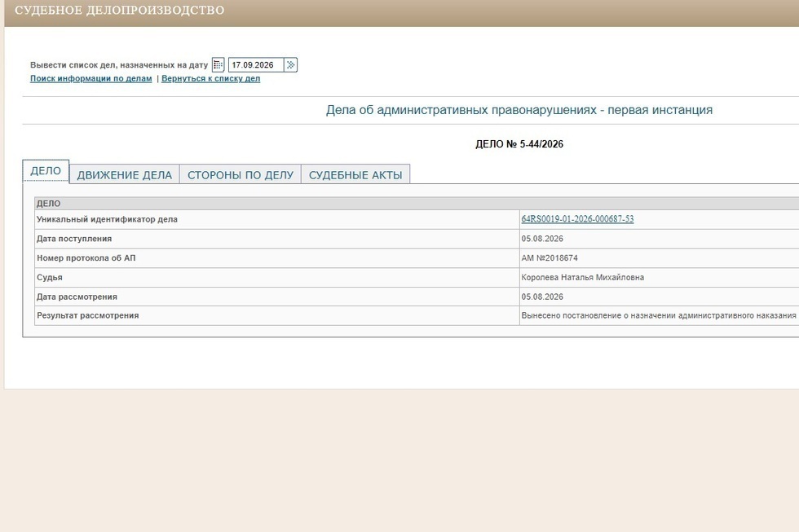This screenshot has height=532, width=799.
Task: Open the СТОРОНЫ ПО ДЕЛУ tab
Action: pyautogui.click(x=241, y=174)
